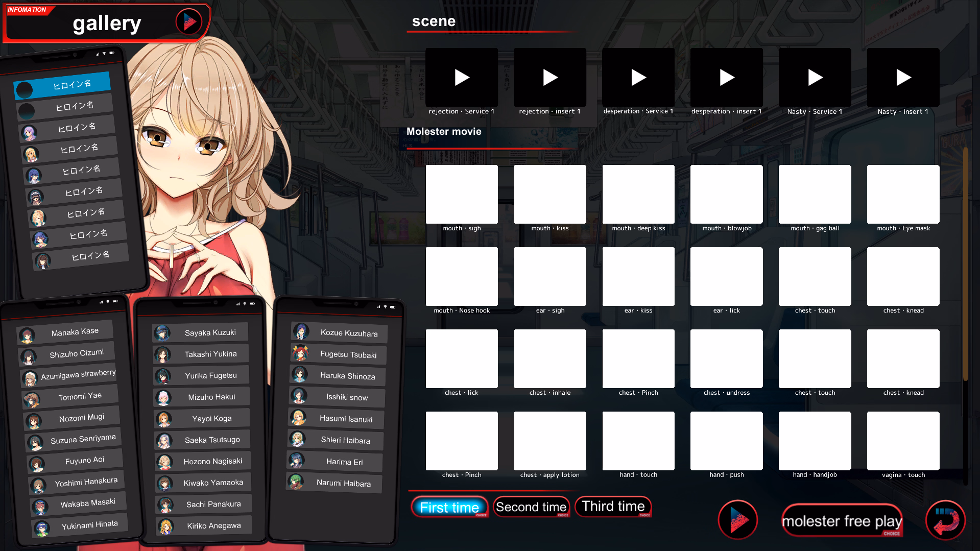Click the red return arrow icon
This screenshot has width=980, height=551.
coord(945,520)
